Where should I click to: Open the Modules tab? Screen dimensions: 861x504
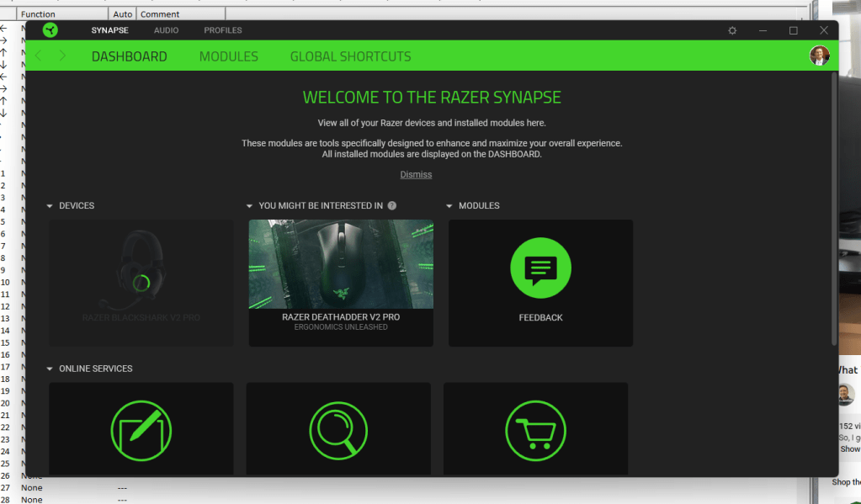pyautogui.click(x=228, y=56)
